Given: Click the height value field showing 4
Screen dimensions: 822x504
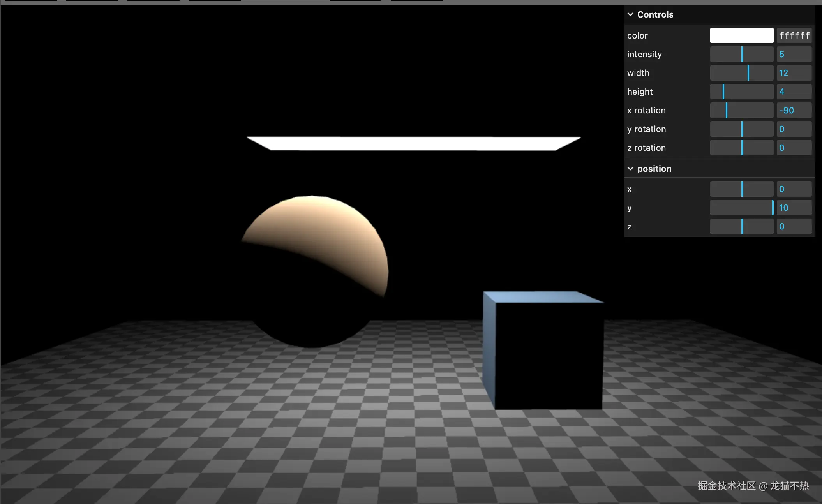Looking at the screenshot, I should point(794,92).
